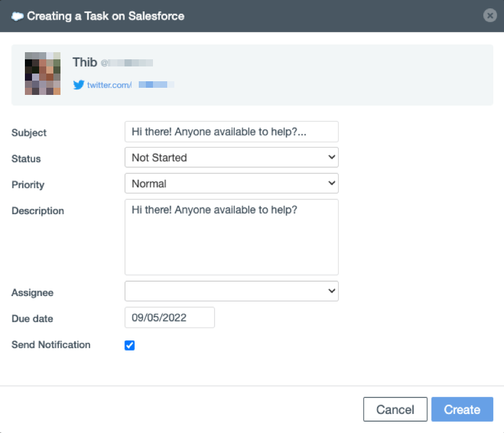
Task: Click the dialog title Creating a Task on Salesforce
Action: [x=106, y=16]
